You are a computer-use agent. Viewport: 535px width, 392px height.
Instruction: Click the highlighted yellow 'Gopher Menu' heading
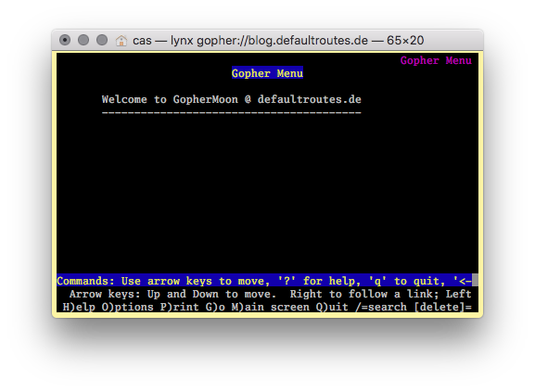(267, 73)
